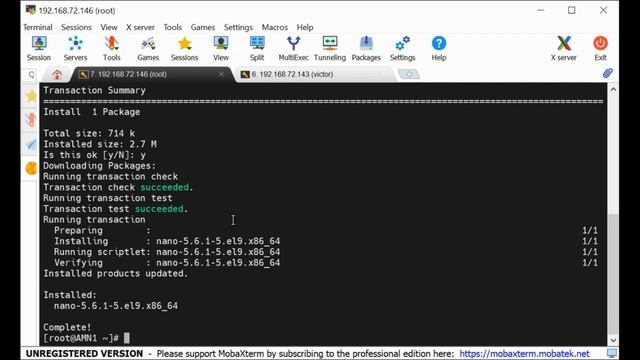Open the sidebar Tools icon

(x=31, y=120)
